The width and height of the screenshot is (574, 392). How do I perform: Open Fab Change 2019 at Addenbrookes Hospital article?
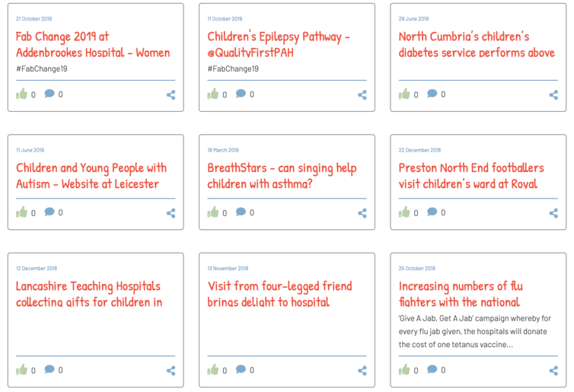point(93,45)
